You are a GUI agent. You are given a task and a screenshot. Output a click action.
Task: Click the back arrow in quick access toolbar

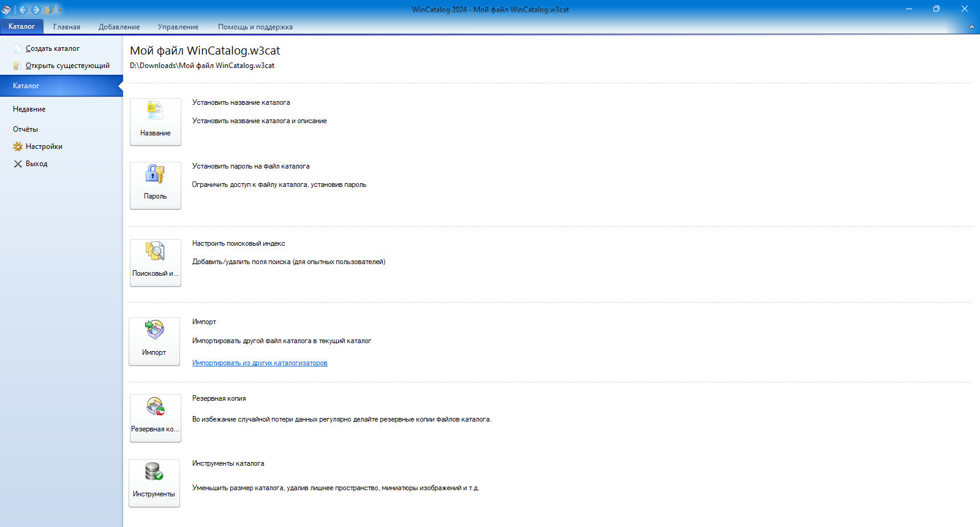click(23, 9)
